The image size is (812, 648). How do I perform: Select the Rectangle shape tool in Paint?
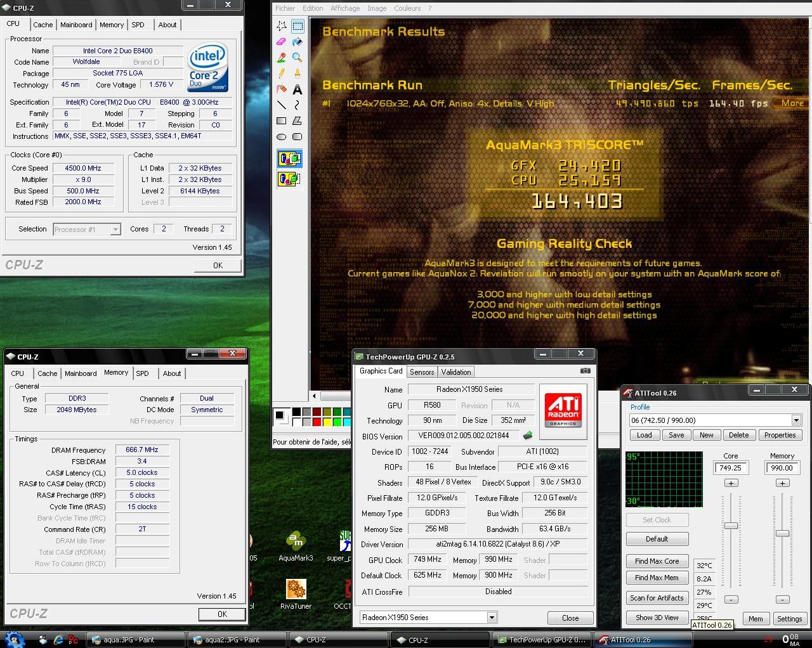[x=282, y=121]
